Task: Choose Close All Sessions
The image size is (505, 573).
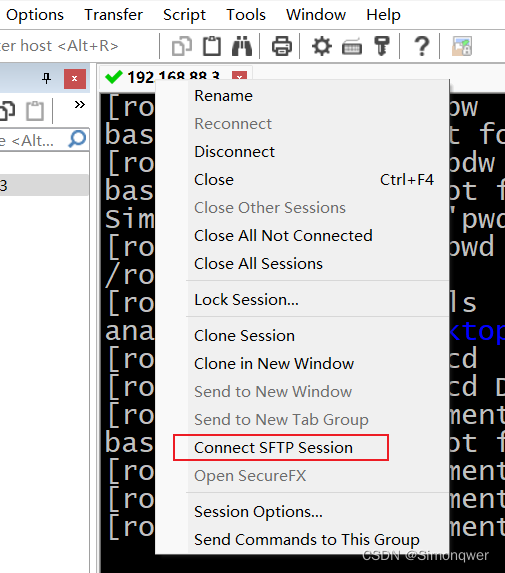Action: click(x=303, y=264)
